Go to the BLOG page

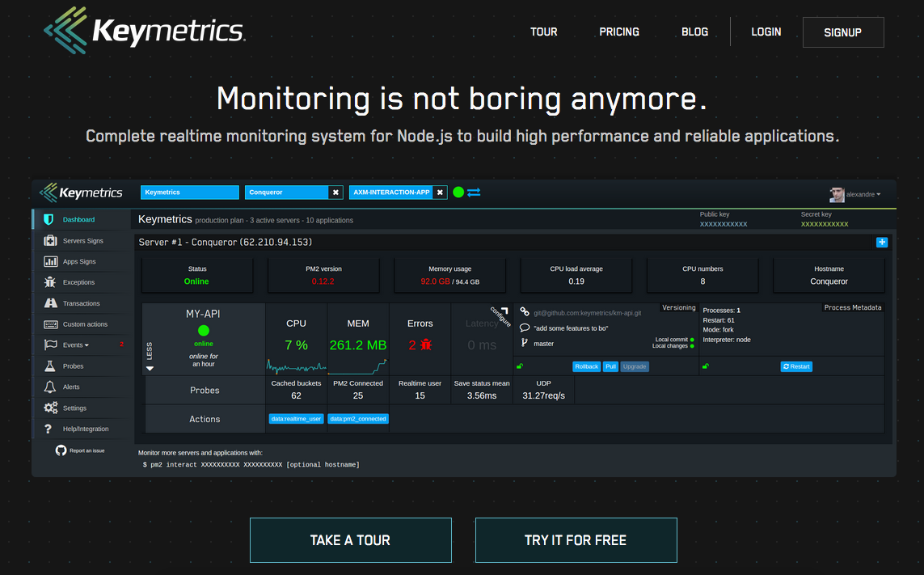coord(694,32)
